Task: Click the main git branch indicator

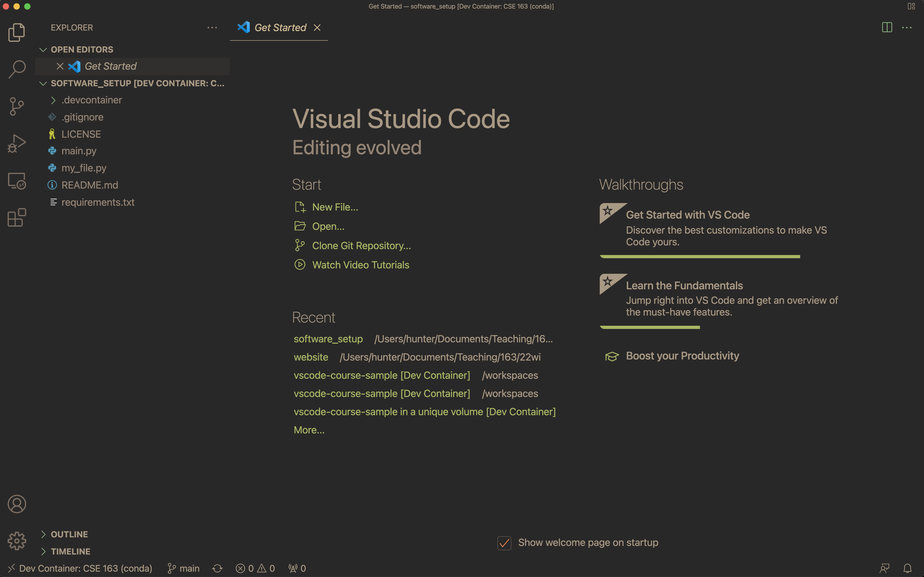Action: (x=184, y=568)
